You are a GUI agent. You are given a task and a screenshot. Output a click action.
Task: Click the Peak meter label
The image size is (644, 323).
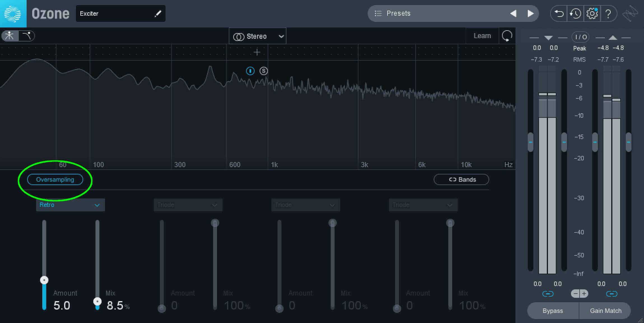point(580,48)
